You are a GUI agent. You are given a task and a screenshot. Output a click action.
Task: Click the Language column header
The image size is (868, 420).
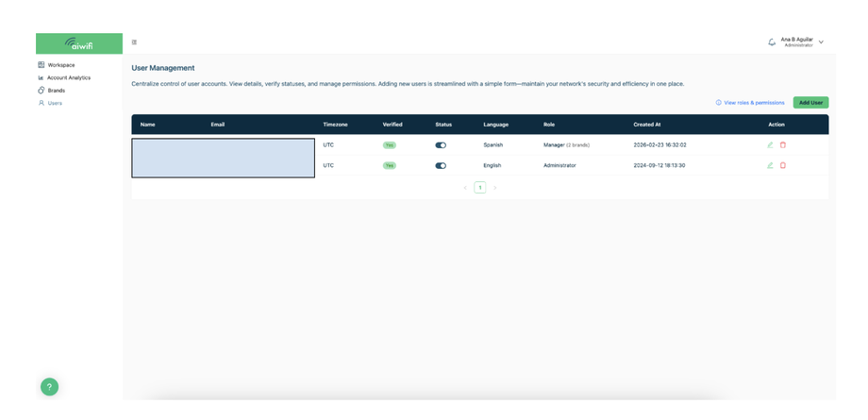(496, 125)
